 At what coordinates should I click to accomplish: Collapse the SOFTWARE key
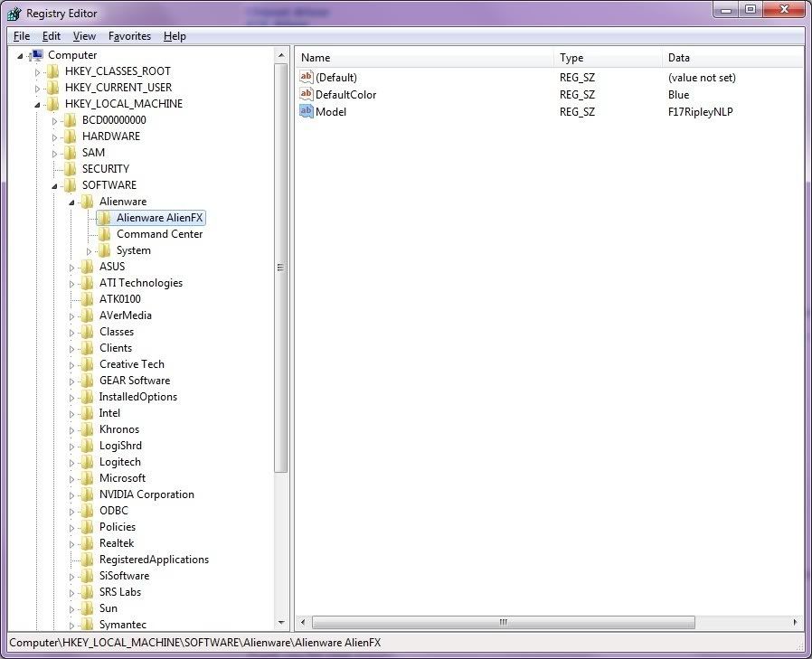[x=54, y=186]
